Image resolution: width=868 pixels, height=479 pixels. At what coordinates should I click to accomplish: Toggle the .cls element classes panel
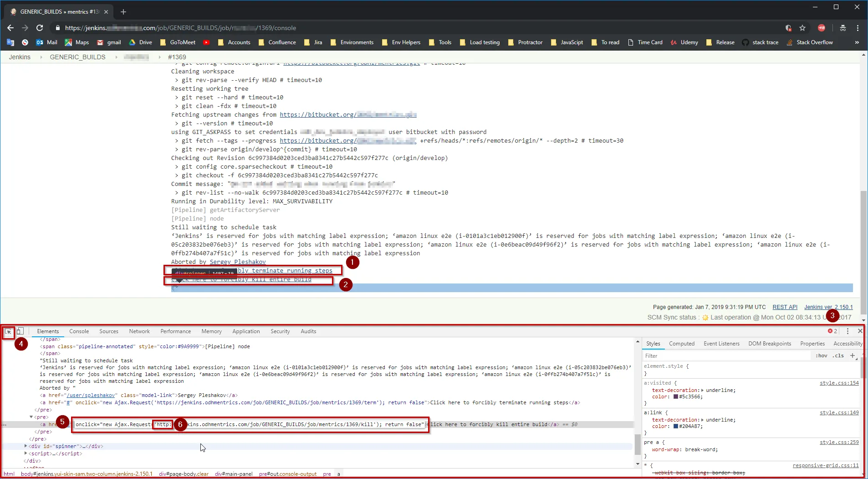pos(838,355)
